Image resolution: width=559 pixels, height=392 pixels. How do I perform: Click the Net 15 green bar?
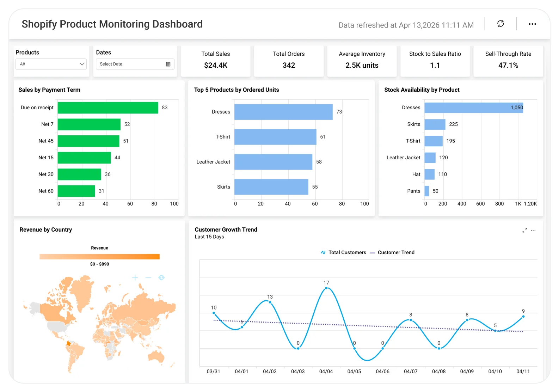click(84, 158)
